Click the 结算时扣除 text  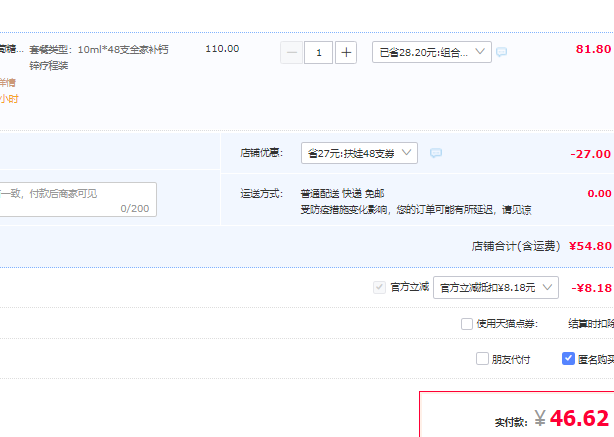point(591,324)
